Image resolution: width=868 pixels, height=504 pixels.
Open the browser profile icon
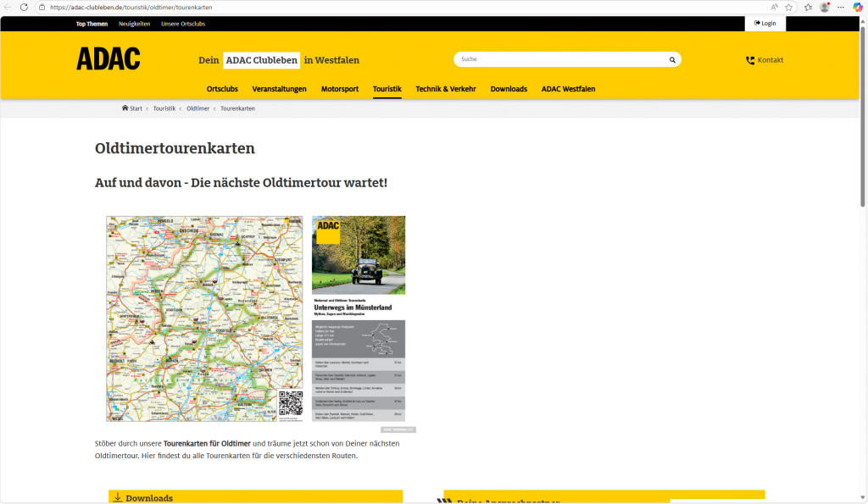[825, 7]
